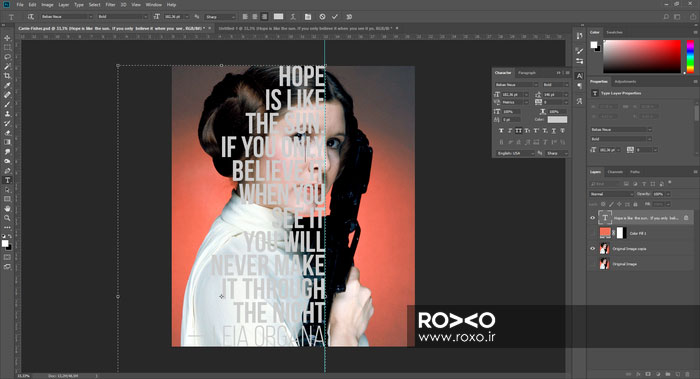This screenshot has width=700, height=379.
Task: Select the Rectangular Marquee tool
Action: click(x=7, y=47)
